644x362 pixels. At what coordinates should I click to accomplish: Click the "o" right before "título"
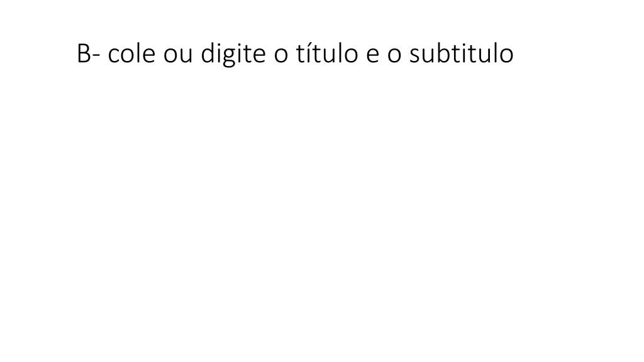[x=281, y=57]
